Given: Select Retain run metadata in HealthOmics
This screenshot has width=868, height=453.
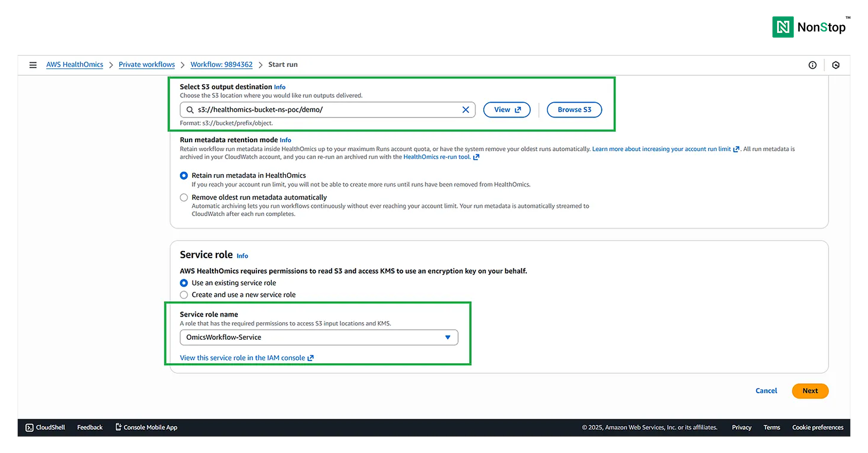Looking at the screenshot, I should coord(184,175).
